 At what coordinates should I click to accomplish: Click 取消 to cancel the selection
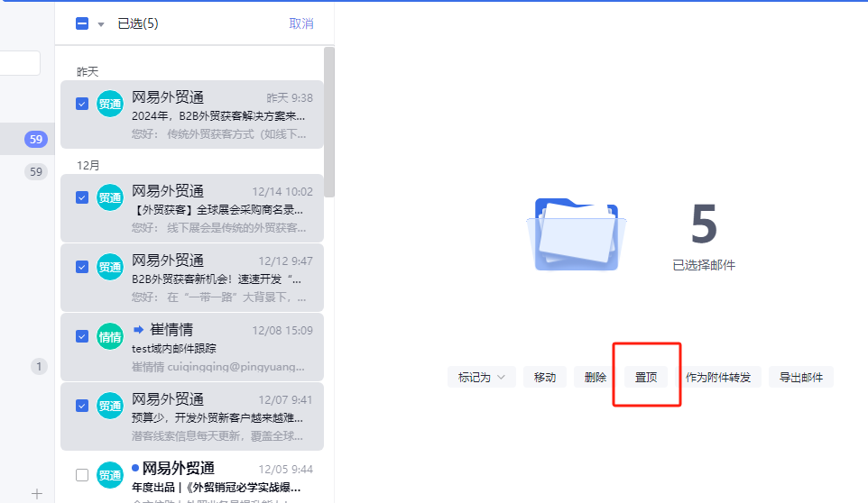pyautogui.click(x=301, y=23)
